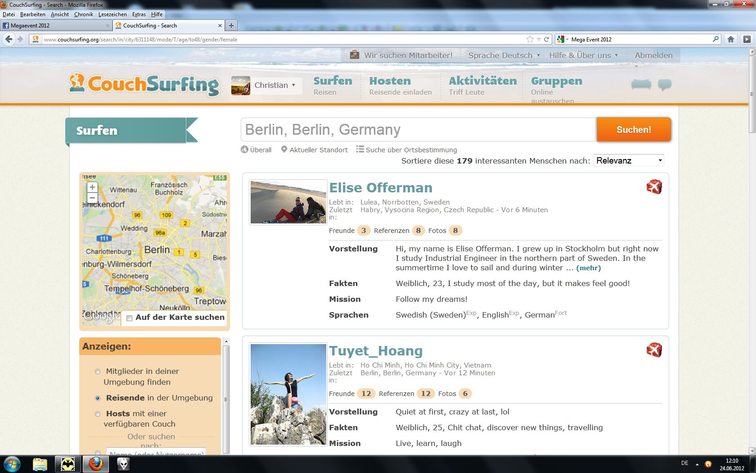Click '(mehr)' in Elise's introduction
Viewport: 756px width, 473px height.
click(589, 268)
